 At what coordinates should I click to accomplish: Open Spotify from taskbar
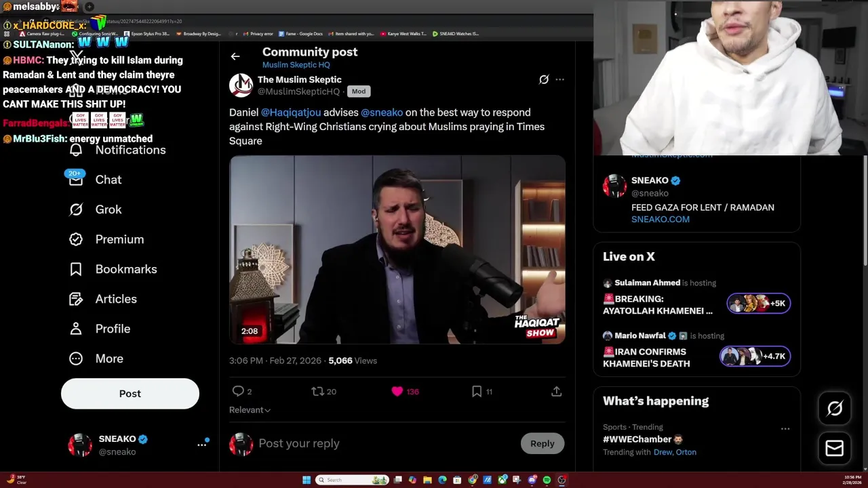(x=547, y=480)
